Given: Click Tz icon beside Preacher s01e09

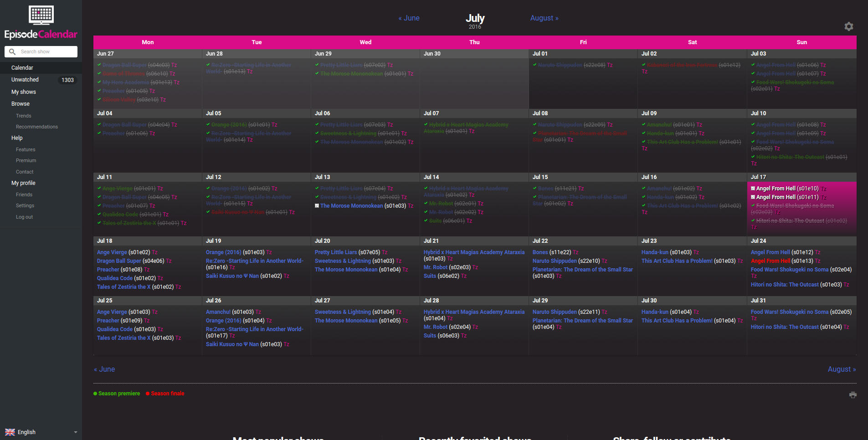Looking at the screenshot, I should 147,321.
